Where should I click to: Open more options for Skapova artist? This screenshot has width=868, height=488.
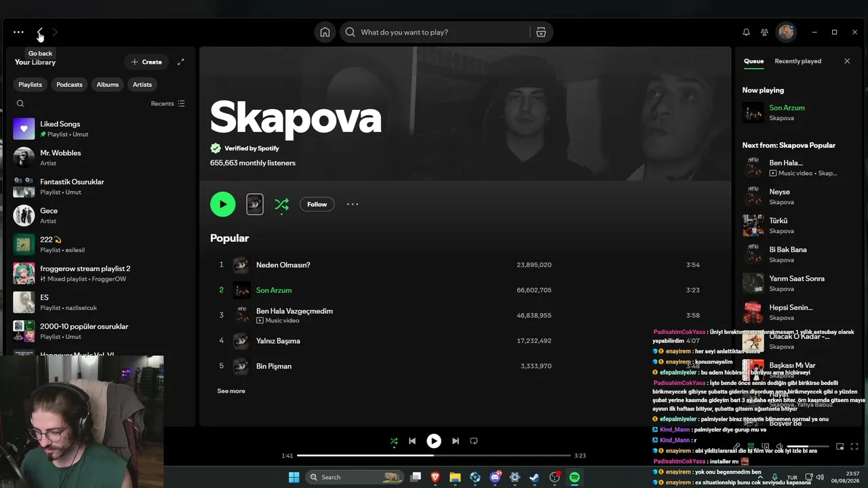353,204
